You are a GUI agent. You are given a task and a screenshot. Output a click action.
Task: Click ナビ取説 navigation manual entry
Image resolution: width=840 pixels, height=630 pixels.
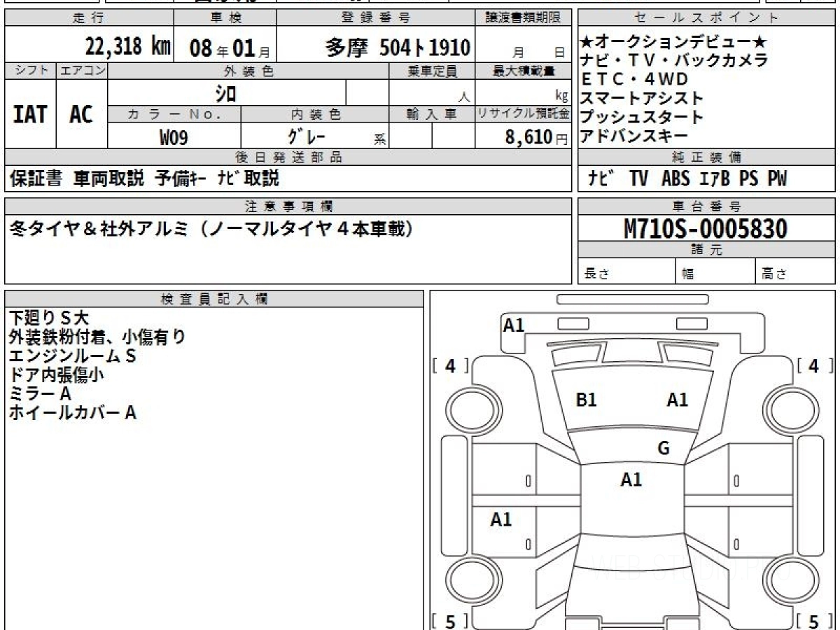click(x=247, y=178)
